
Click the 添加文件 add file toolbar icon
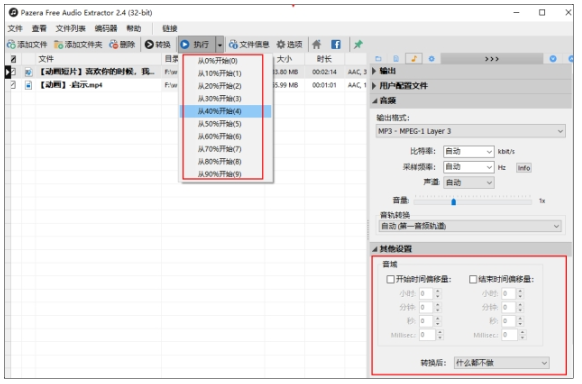click(12, 45)
